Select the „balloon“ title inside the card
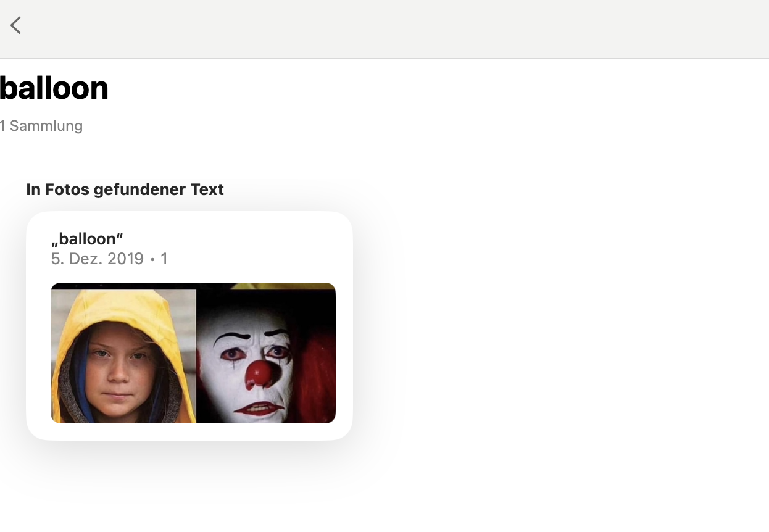This screenshot has height=532, width=769. tap(87, 239)
